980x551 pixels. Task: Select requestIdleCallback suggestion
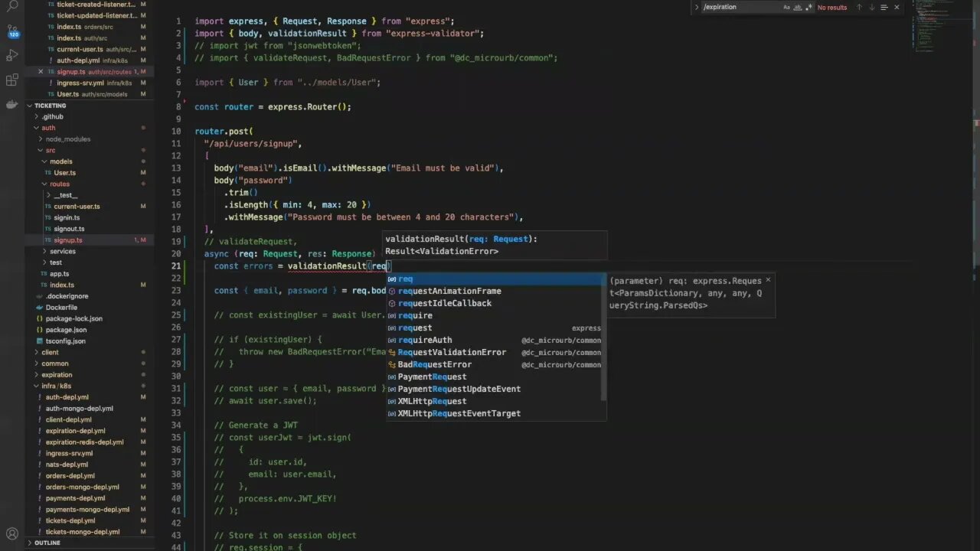click(495, 303)
